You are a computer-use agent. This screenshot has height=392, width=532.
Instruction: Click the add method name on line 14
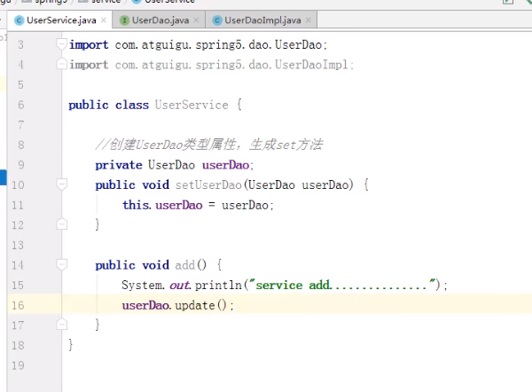185,265
